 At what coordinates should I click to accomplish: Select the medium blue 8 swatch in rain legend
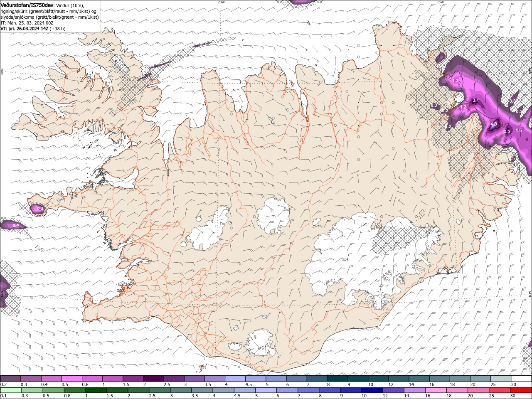[330, 390]
